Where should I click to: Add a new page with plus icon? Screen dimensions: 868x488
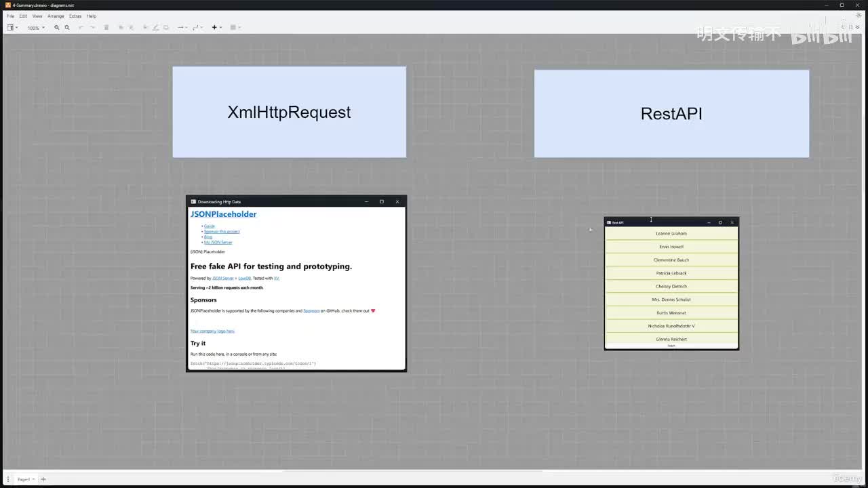(43, 479)
